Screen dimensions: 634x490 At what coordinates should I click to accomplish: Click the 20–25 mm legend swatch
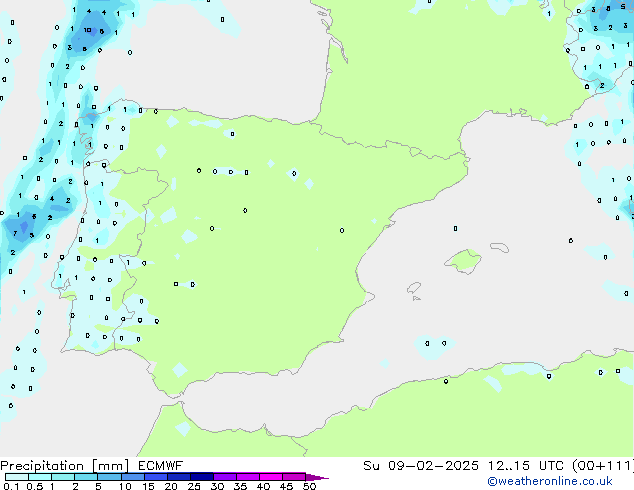click(x=178, y=477)
